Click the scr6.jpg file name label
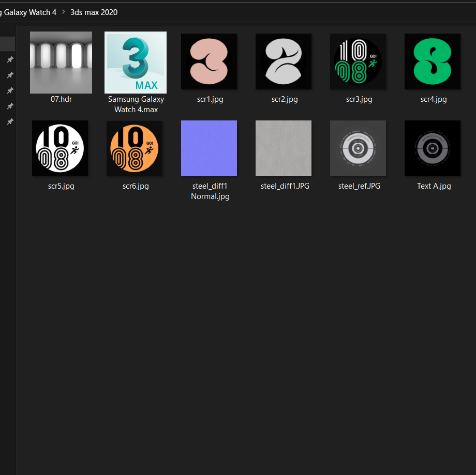The image size is (476, 475). pyautogui.click(x=136, y=186)
